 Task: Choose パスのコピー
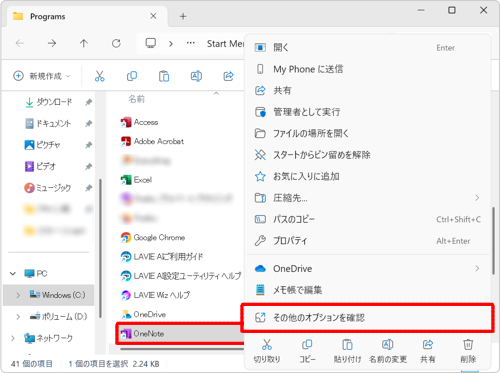pyautogui.click(x=368, y=219)
